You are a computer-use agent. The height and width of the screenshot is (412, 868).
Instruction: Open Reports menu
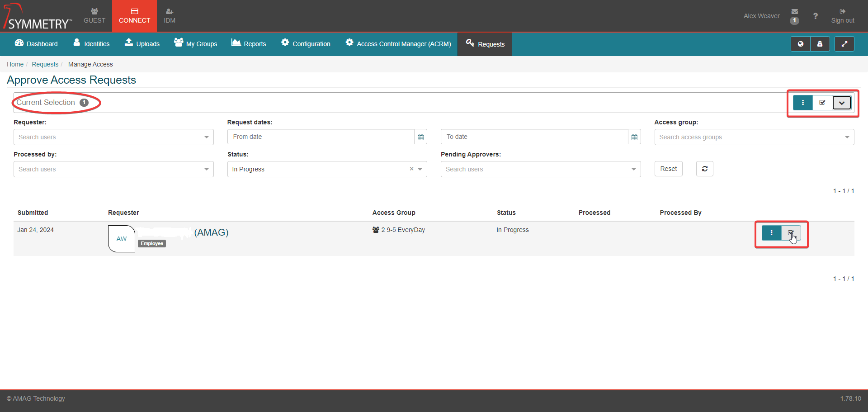[x=249, y=44]
